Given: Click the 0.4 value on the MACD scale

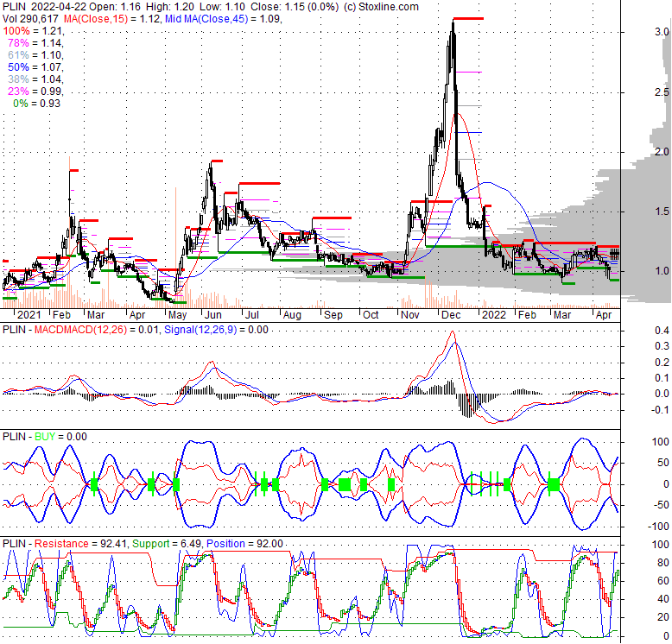Looking at the screenshot, I should [662, 331].
